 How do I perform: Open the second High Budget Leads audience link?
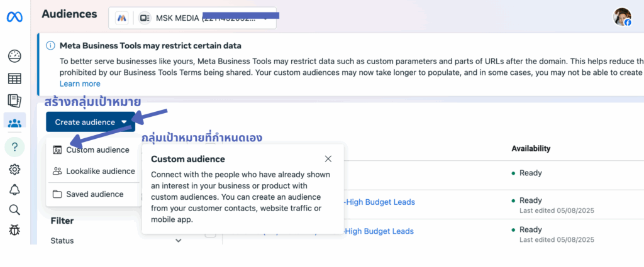pos(379,231)
